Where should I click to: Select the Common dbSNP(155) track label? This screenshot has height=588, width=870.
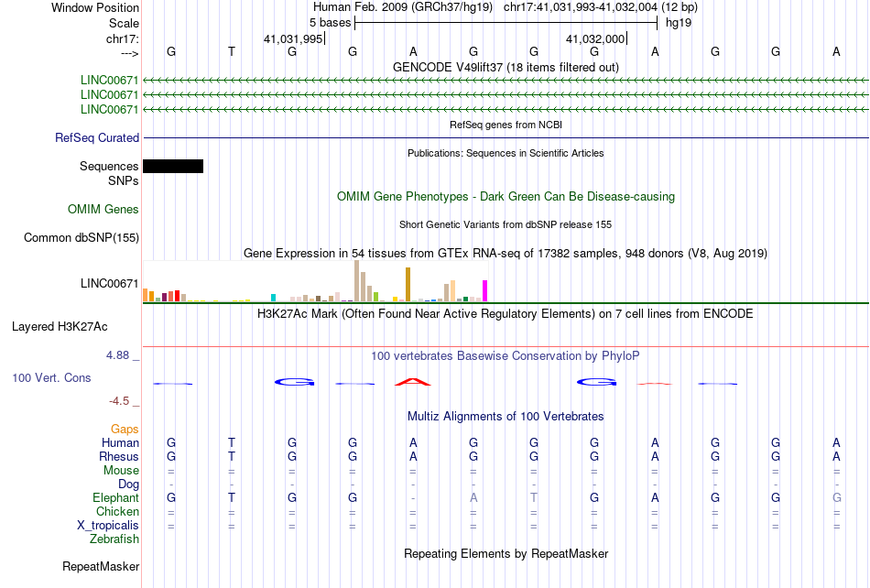(x=82, y=237)
